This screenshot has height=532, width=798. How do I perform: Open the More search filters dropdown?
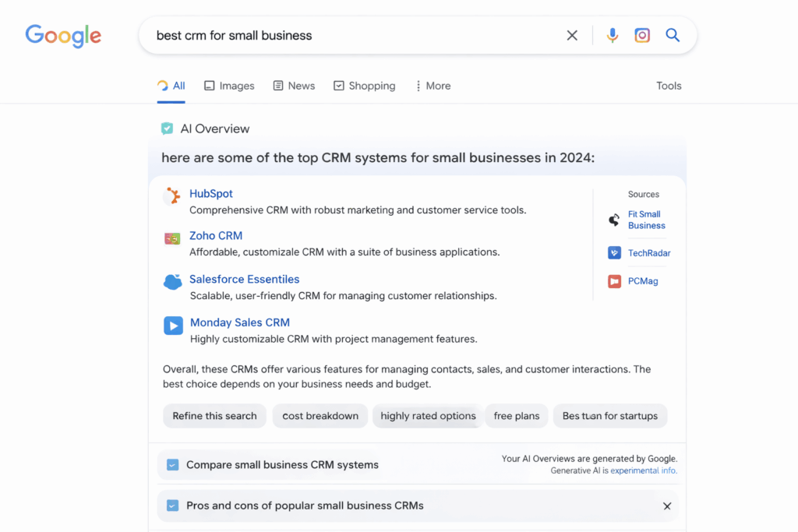tap(433, 86)
